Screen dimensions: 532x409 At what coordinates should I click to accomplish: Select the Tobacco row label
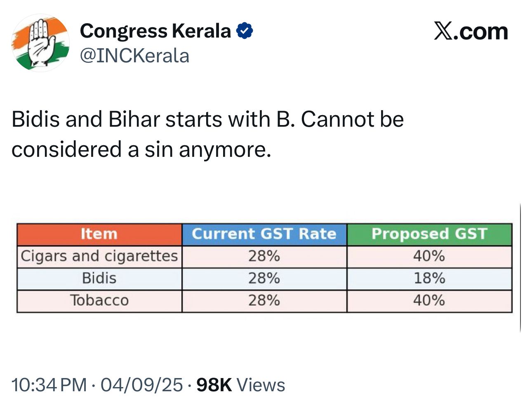99,300
